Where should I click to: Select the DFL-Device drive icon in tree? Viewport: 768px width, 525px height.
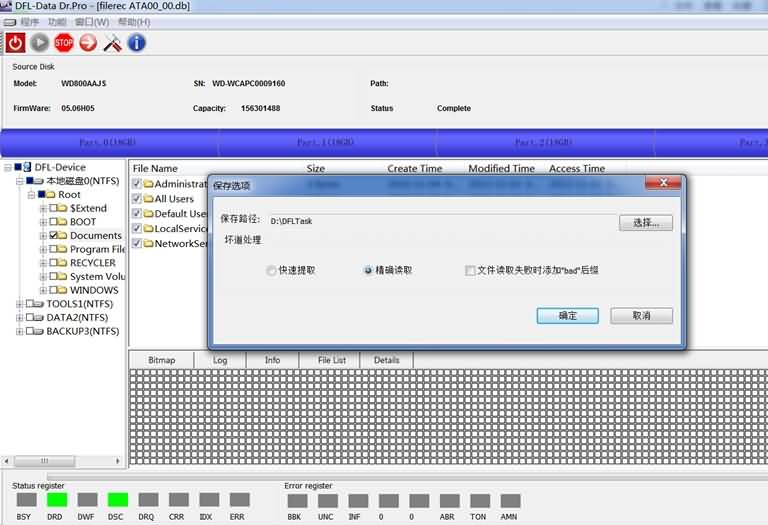coord(25,168)
